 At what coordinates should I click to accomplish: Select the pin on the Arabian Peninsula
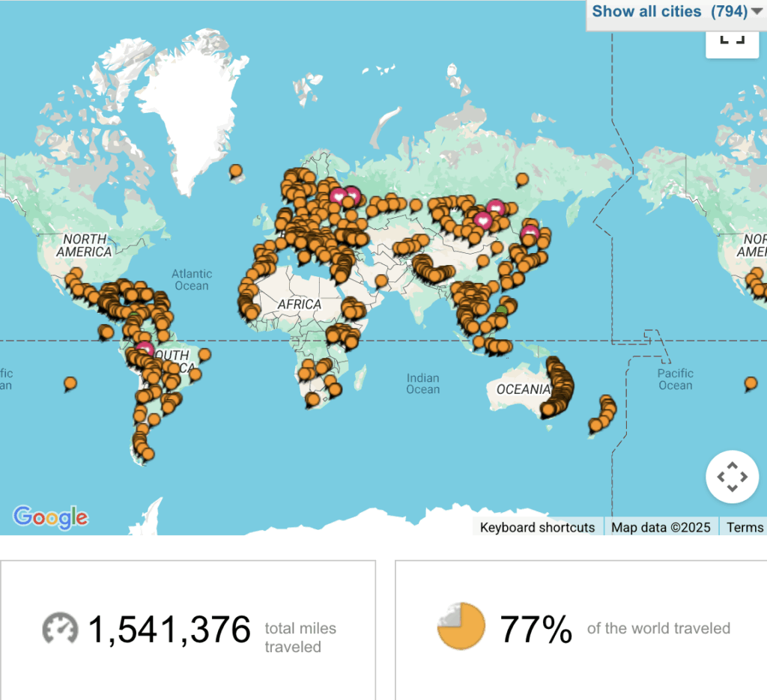coord(381,281)
